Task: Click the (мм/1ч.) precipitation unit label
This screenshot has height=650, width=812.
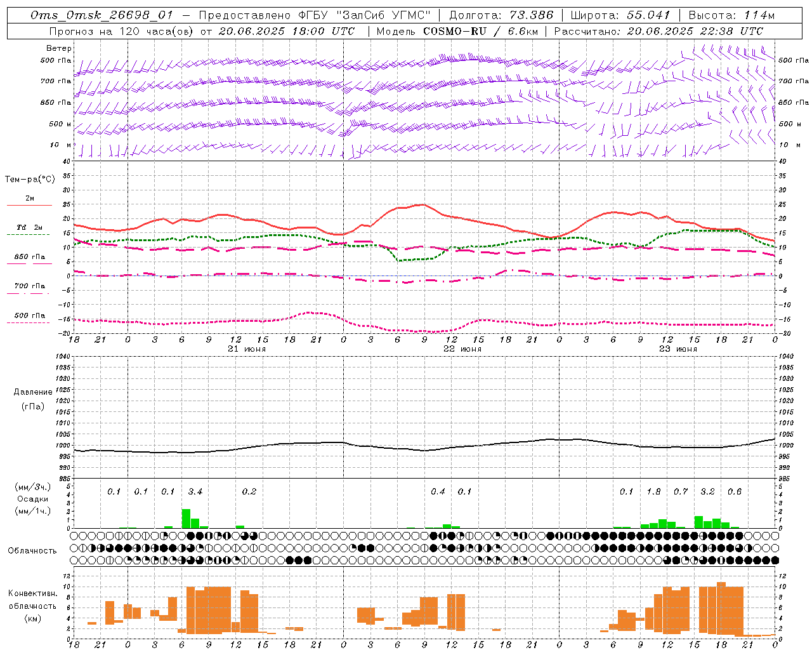Action: [x=33, y=511]
